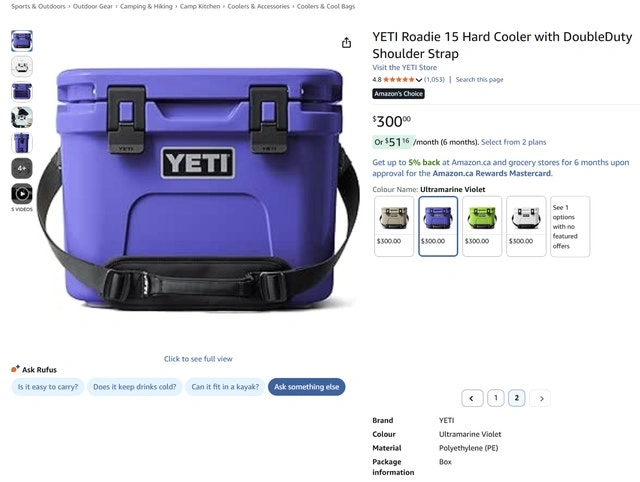Visit the YETI Store link
The width and height of the screenshot is (640, 482).
(x=404, y=67)
